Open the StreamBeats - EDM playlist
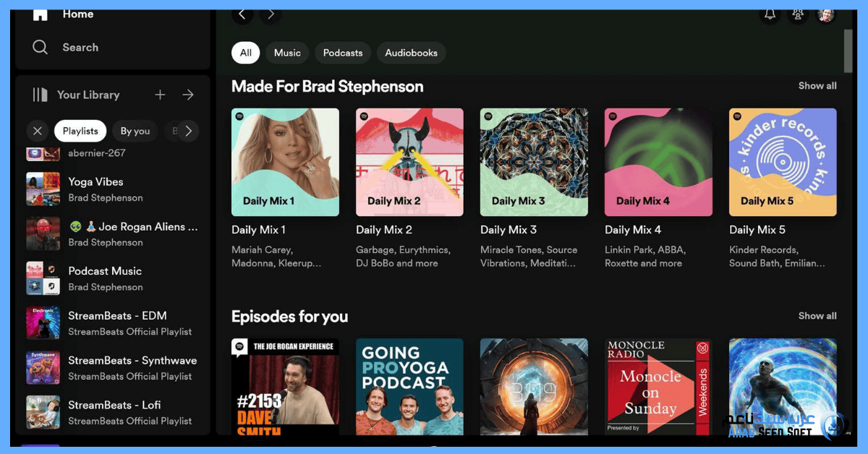Screen dimensions: 868x454 coord(114,323)
